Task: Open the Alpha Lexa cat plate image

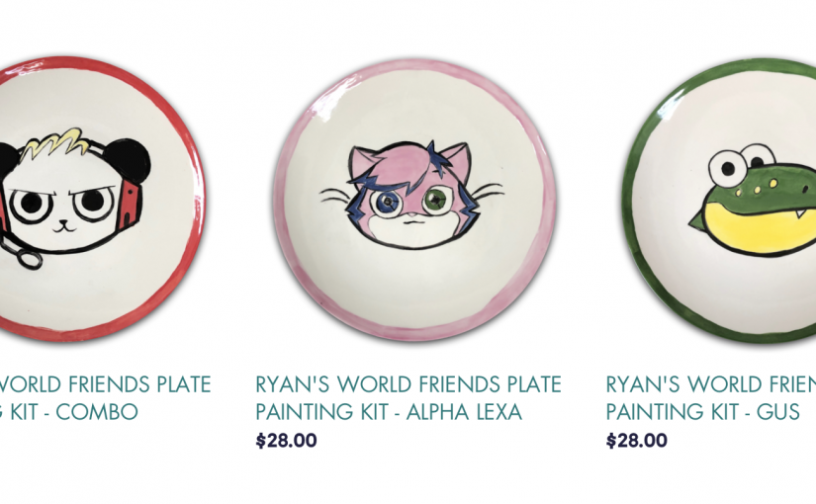Action: (x=413, y=201)
